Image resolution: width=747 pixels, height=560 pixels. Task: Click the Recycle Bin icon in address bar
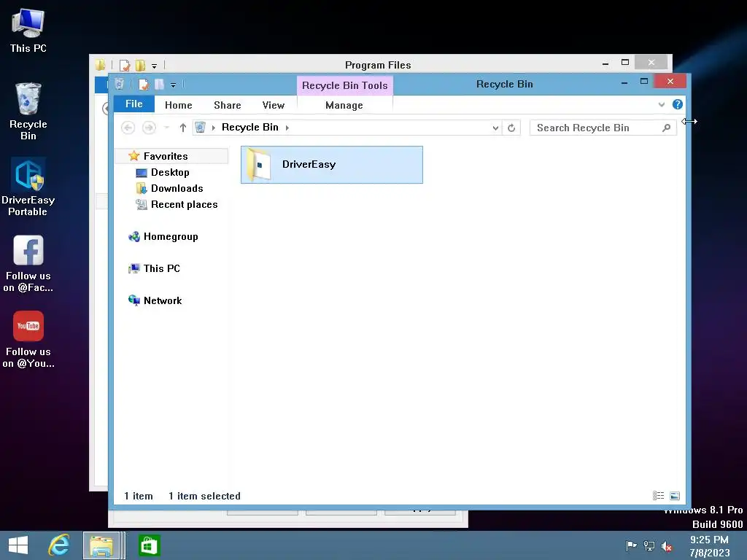(200, 128)
